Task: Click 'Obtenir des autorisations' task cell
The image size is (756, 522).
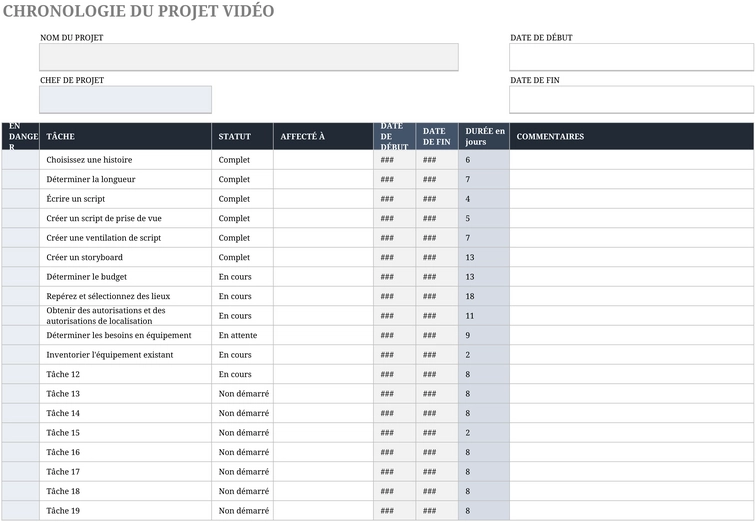Action: (x=125, y=316)
